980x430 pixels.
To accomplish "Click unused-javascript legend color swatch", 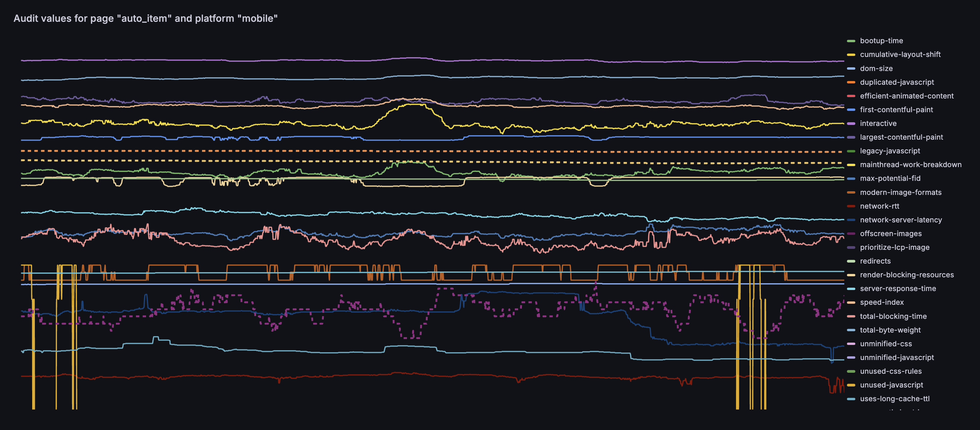I will click(x=851, y=385).
